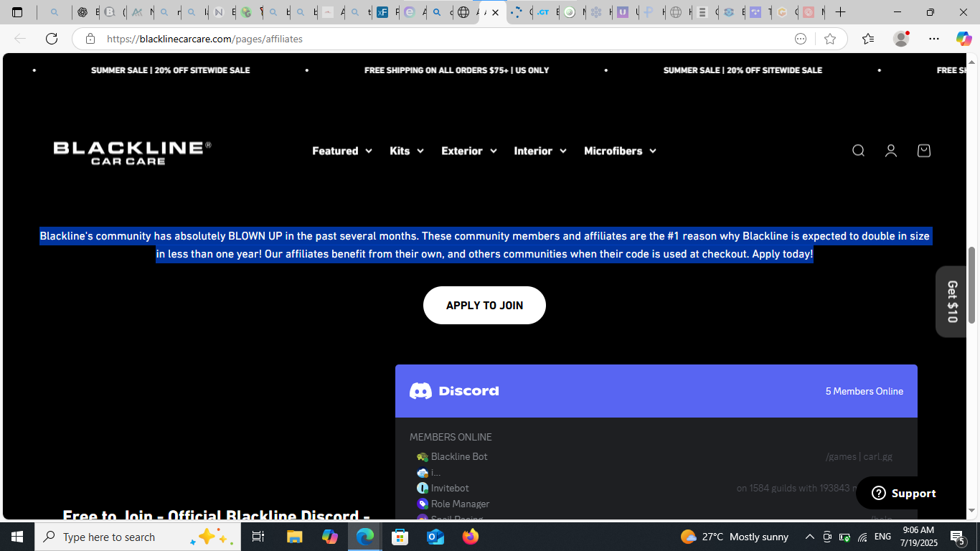Open Microsoft Store from taskbar
The height and width of the screenshot is (551, 980).
400,537
